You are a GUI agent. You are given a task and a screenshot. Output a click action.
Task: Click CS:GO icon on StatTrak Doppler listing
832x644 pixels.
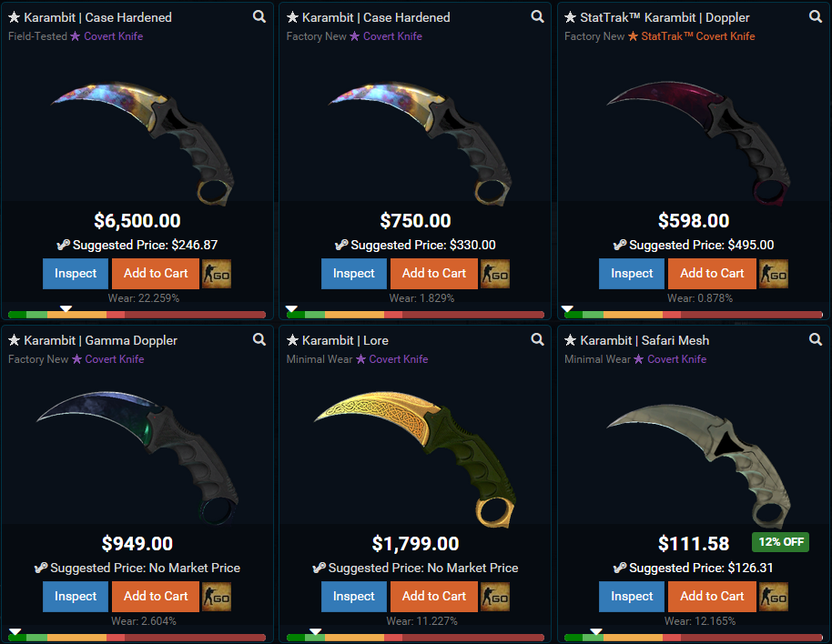tap(774, 274)
